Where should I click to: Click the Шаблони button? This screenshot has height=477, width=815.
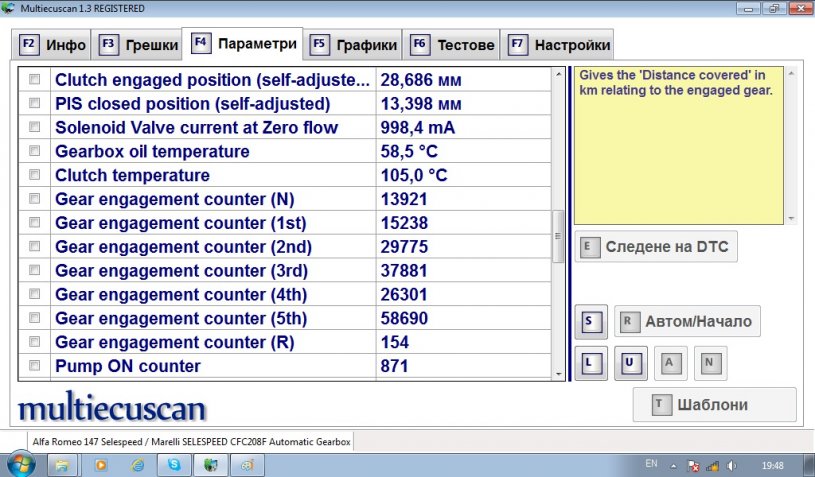714,405
